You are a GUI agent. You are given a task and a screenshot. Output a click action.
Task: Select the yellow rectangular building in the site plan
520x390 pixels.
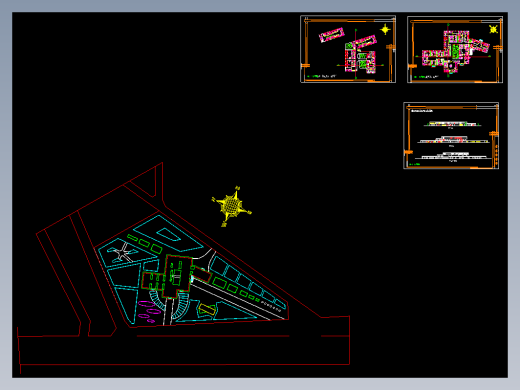click(207, 309)
